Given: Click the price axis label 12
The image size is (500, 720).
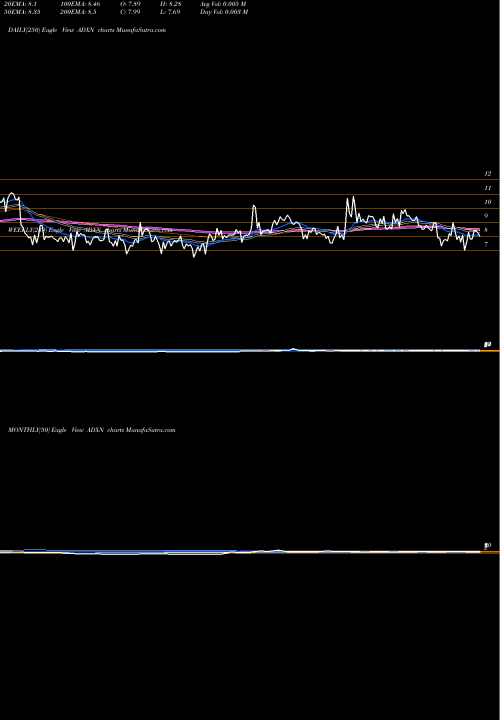Looking at the screenshot, I should click(488, 174).
